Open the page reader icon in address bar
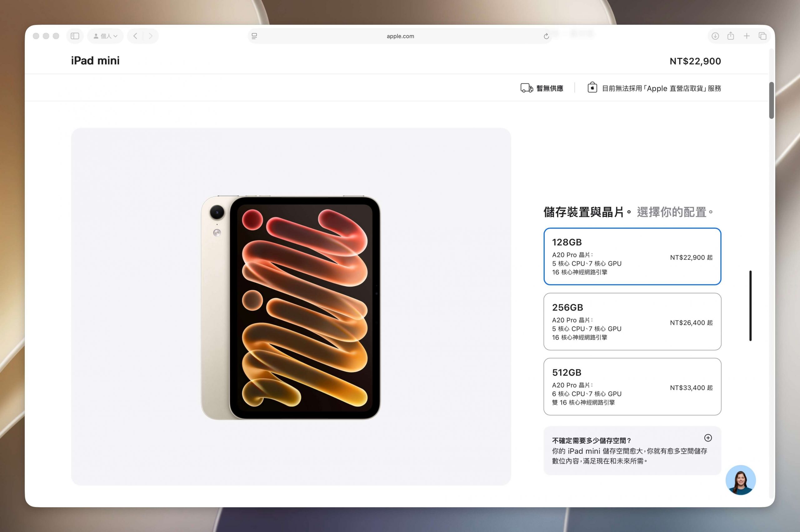The width and height of the screenshot is (800, 532). (254, 36)
